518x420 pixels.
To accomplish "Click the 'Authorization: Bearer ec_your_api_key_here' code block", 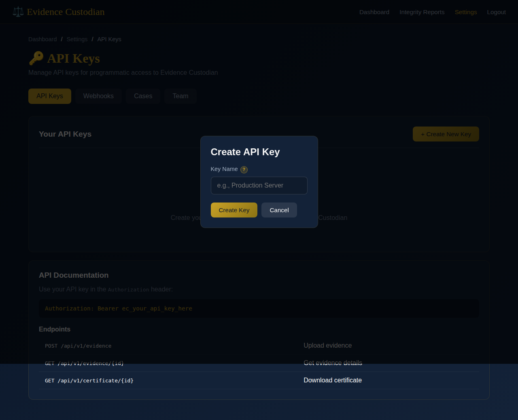I will click(x=259, y=309).
